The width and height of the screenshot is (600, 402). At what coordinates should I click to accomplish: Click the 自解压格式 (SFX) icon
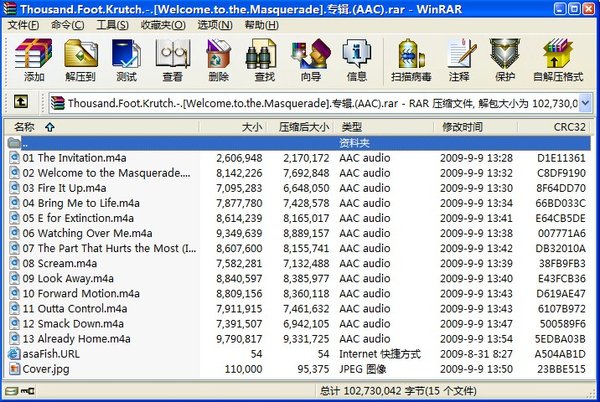tap(558, 54)
